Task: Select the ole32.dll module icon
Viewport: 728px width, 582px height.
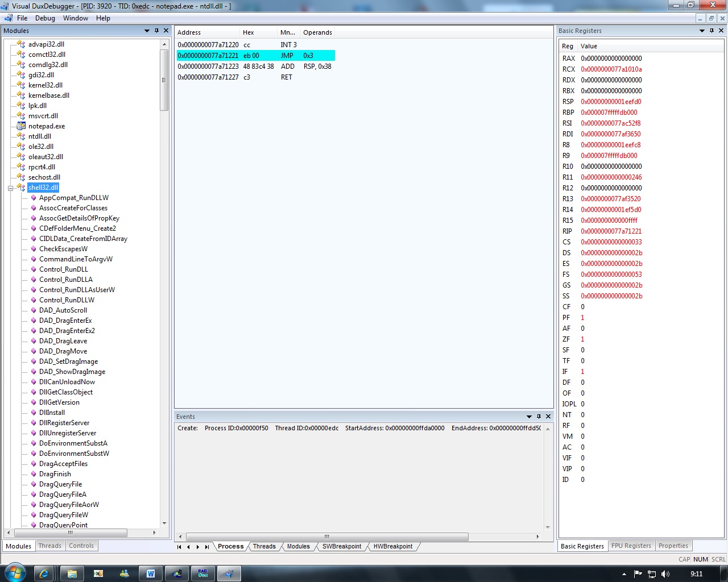Action: tap(21, 147)
